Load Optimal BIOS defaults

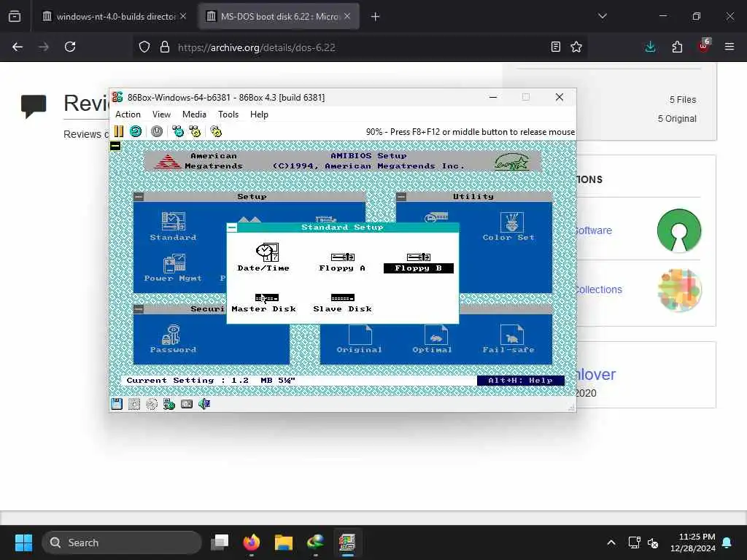coord(432,339)
